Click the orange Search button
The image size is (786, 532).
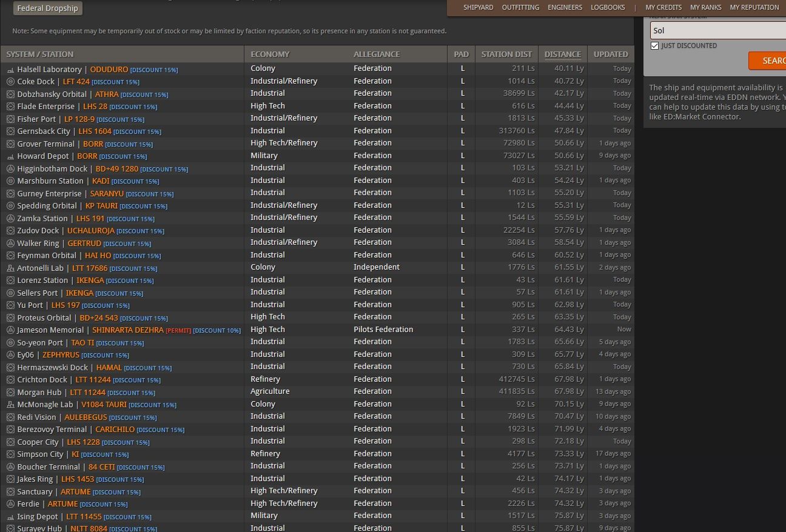768,61
